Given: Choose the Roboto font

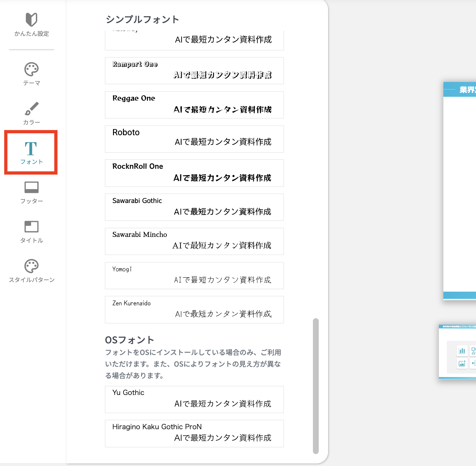Looking at the screenshot, I should pos(194,139).
